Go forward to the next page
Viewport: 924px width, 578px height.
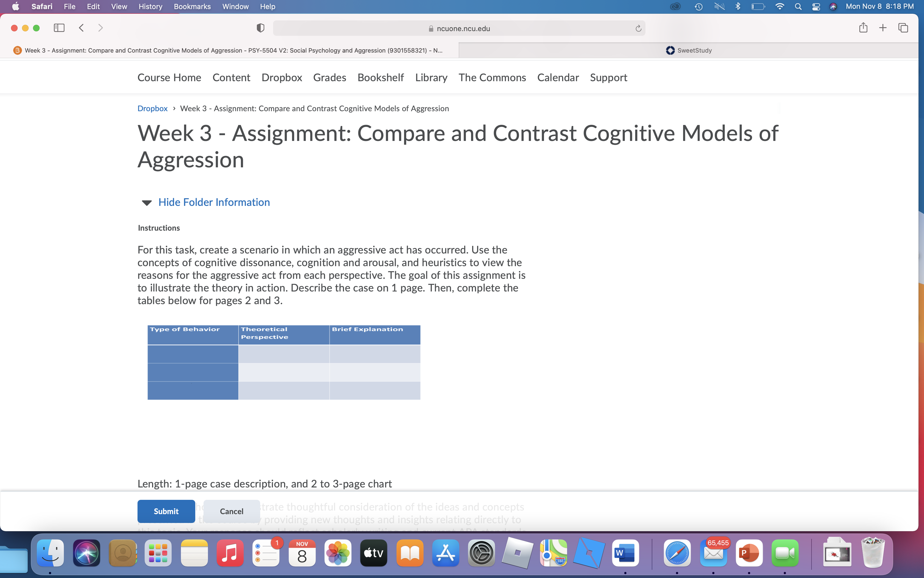click(x=100, y=28)
